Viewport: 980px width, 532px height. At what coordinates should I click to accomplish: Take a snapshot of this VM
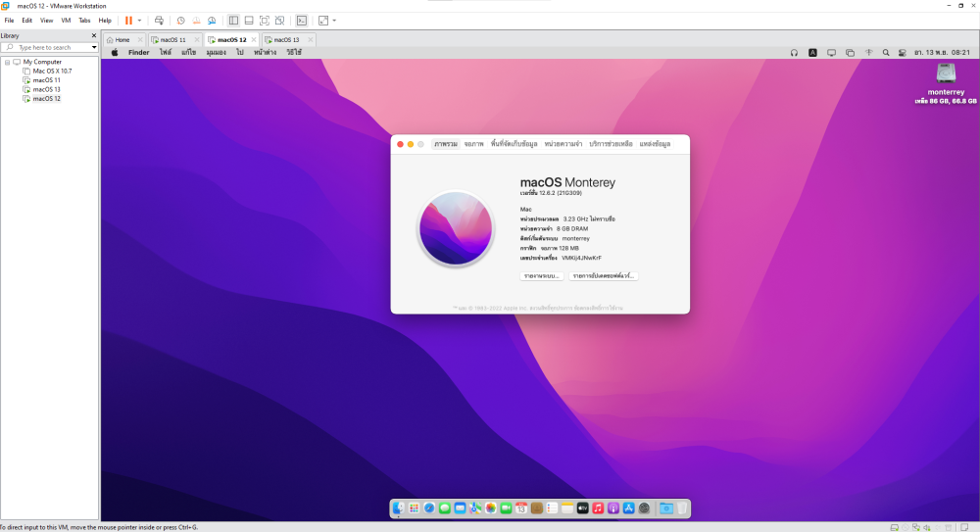click(x=180, y=21)
